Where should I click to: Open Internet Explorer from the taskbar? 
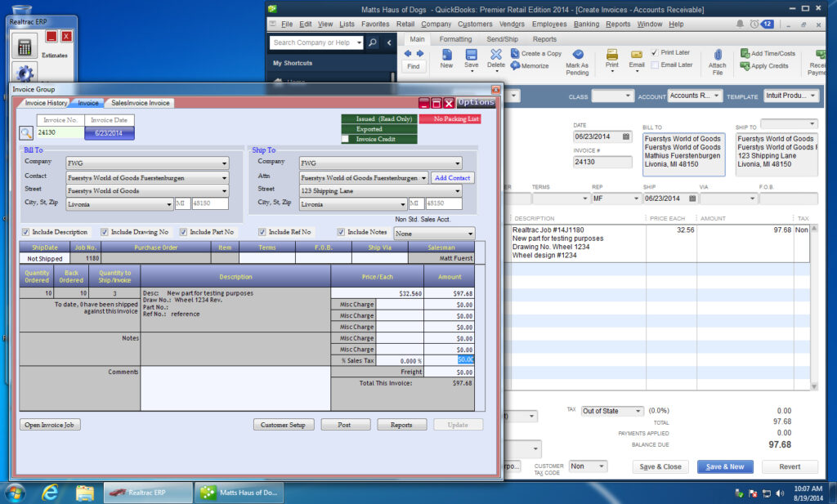click(50, 493)
